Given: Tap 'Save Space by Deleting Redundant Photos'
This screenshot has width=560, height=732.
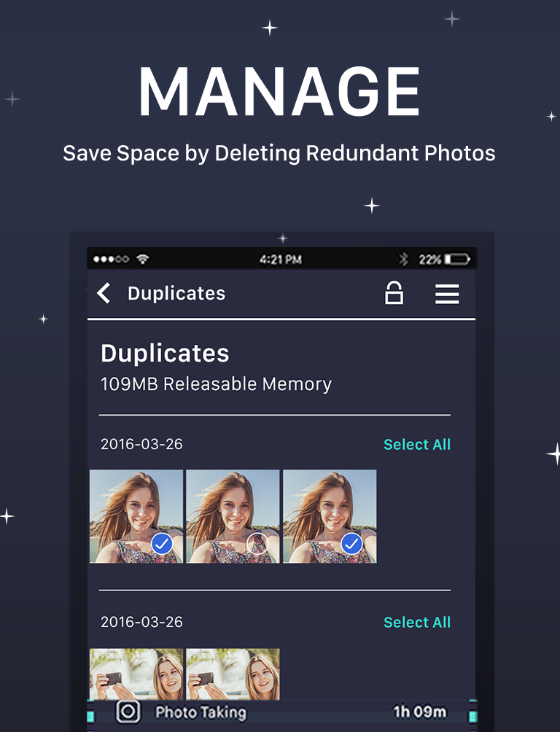Looking at the screenshot, I should pos(279,153).
